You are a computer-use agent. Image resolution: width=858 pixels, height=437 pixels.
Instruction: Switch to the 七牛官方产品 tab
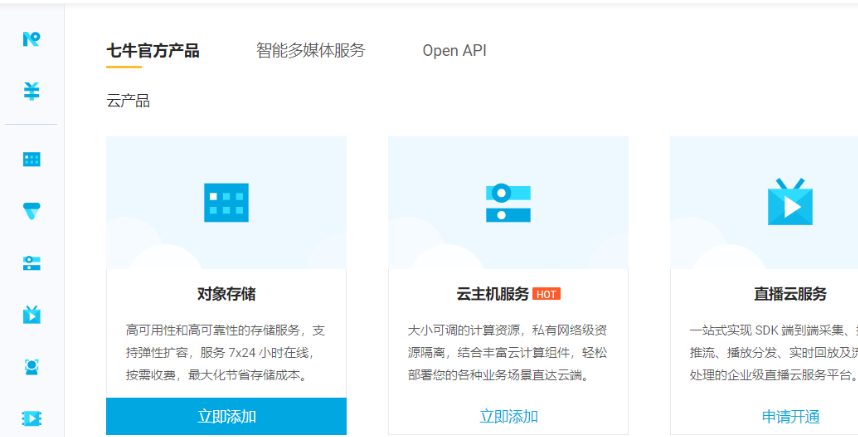point(153,51)
